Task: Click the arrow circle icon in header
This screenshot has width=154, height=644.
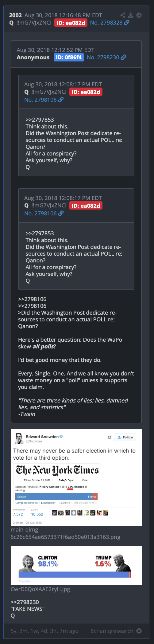Action: click(139, 15)
